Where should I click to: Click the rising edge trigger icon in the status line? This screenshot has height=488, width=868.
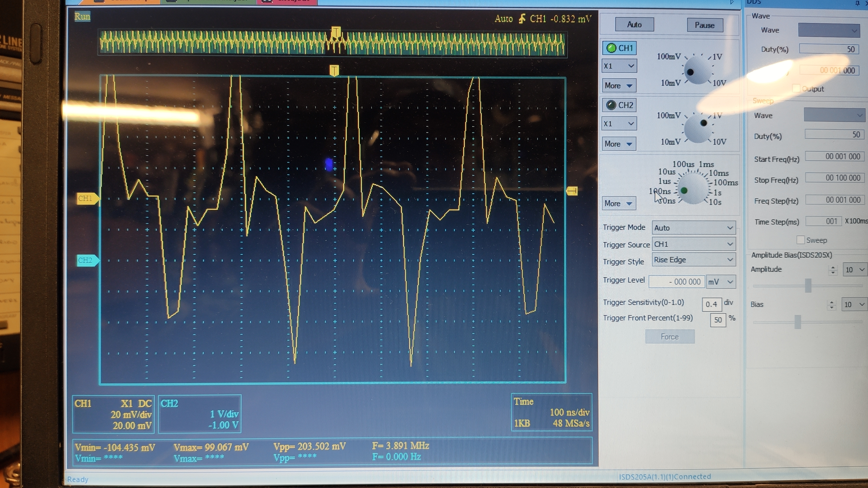522,18
